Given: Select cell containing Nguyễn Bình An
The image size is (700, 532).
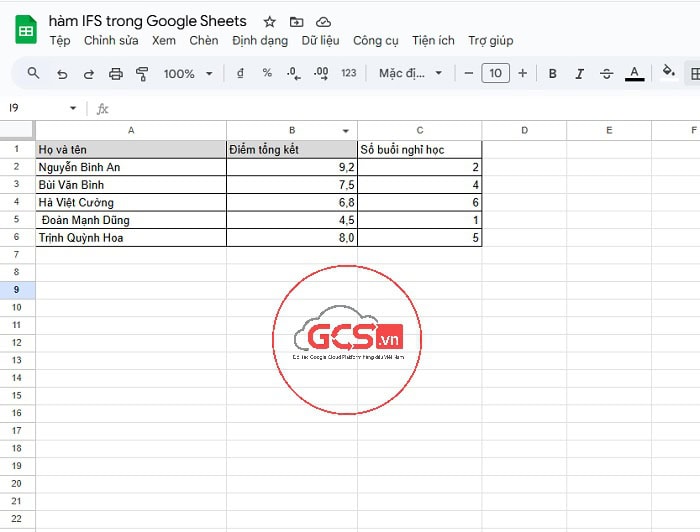Looking at the screenshot, I should 131,167.
